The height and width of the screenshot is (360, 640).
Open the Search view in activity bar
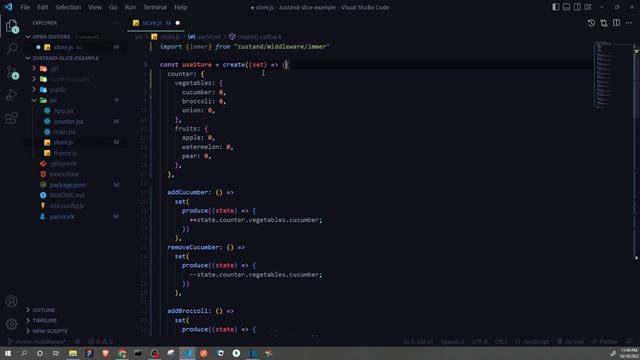tap(12, 49)
